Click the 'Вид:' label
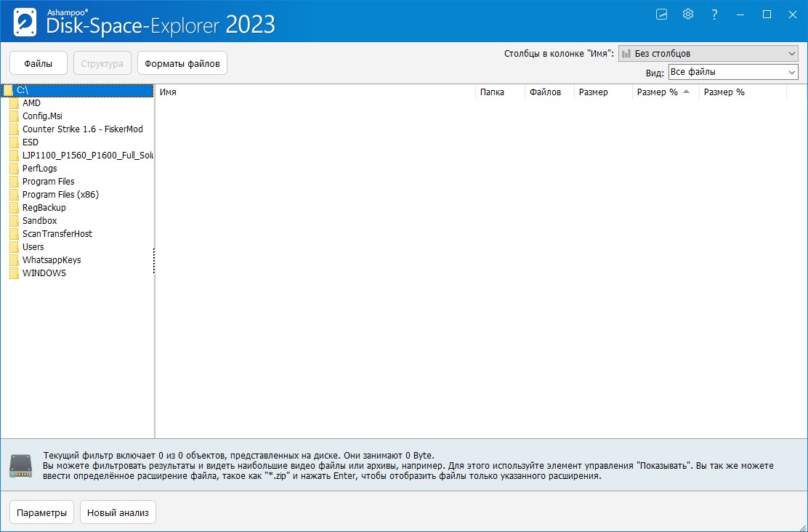The width and height of the screenshot is (808, 532). (655, 73)
